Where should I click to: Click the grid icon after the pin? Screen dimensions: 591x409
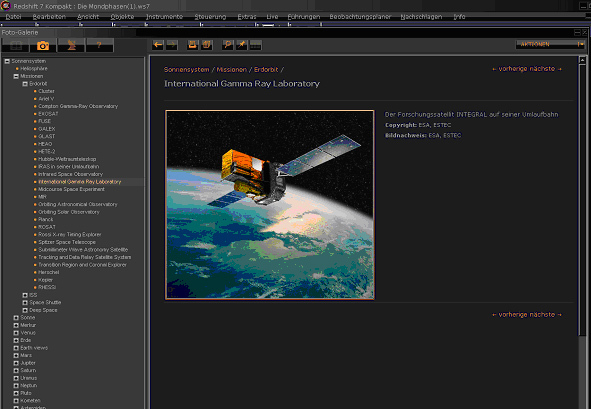256,45
